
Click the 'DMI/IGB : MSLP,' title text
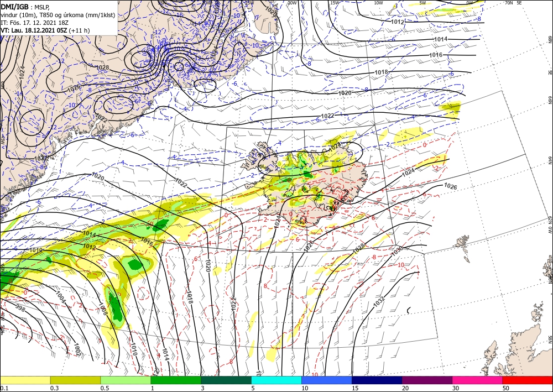25,6
